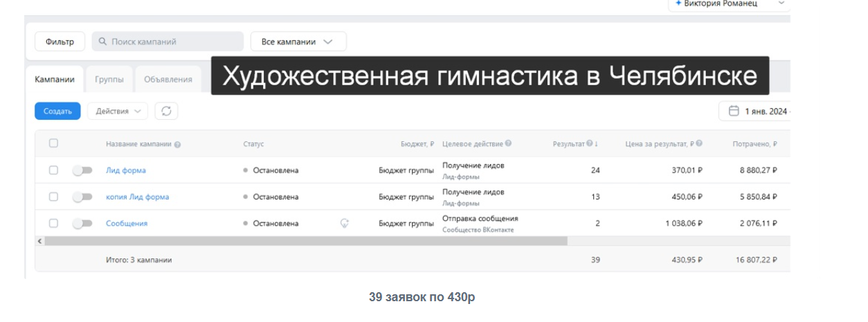Check the select-all header checkbox
Screen dimensions: 868x322
point(53,143)
